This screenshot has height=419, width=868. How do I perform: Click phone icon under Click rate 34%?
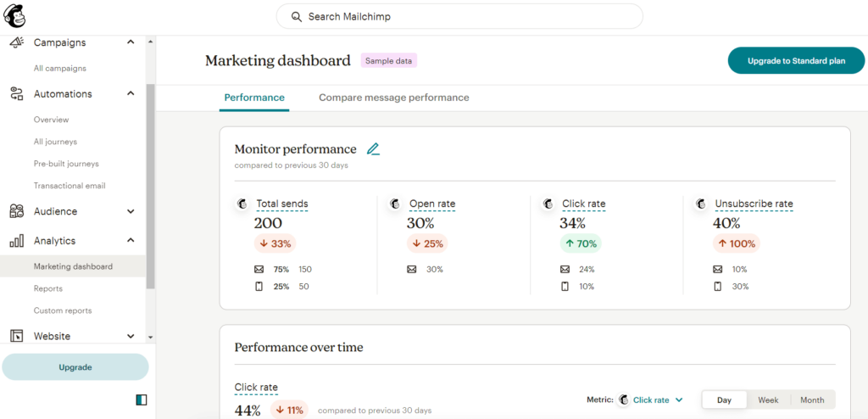[x=565, y=287]
